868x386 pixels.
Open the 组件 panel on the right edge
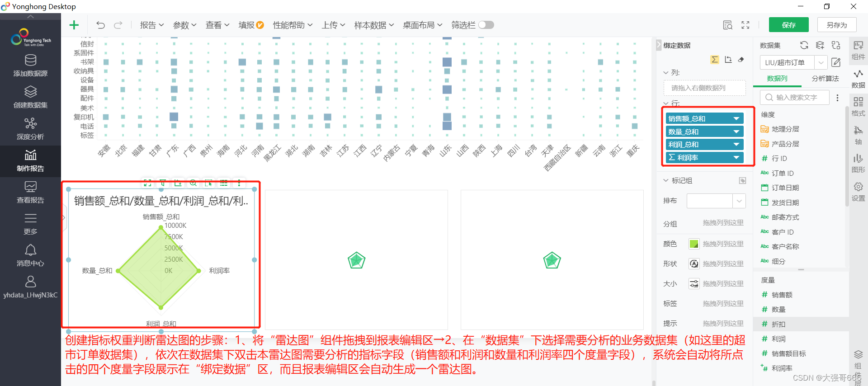coord(858,50)
